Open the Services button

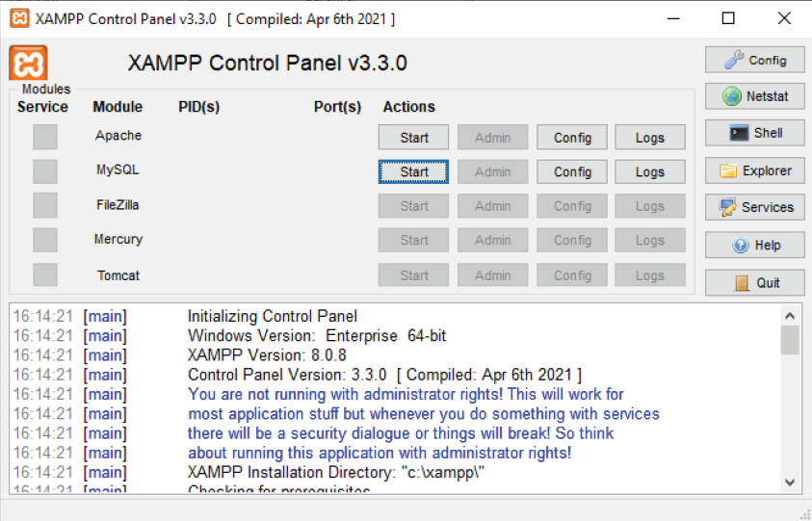[x=755, y=207]
